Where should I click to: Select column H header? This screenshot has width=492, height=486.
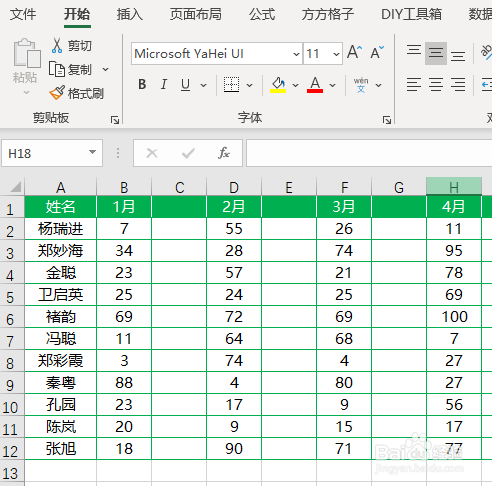click(454, 187)
